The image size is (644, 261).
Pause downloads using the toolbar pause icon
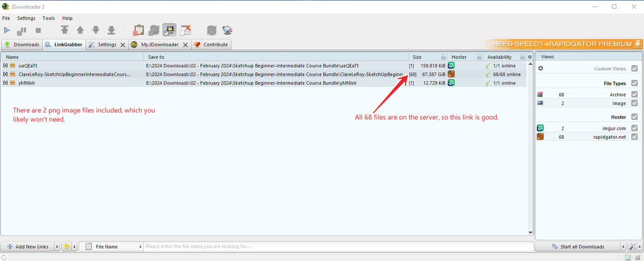(22, 31)
